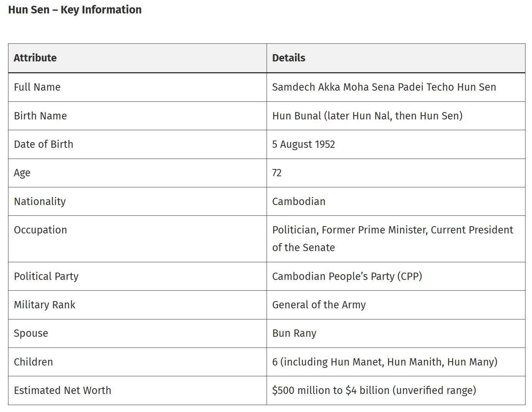Click the Age value 72

click(277, 173)
